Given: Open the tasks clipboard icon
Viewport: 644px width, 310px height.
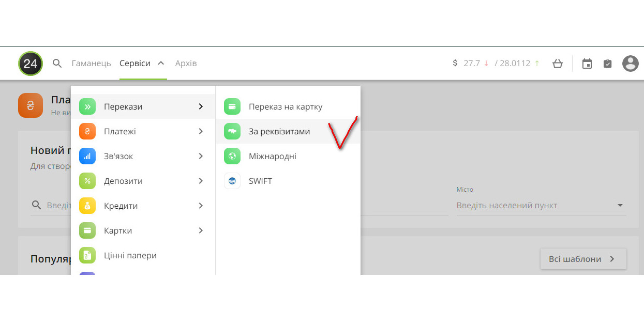Looking at the screenshot, I should tap(607, 64).
